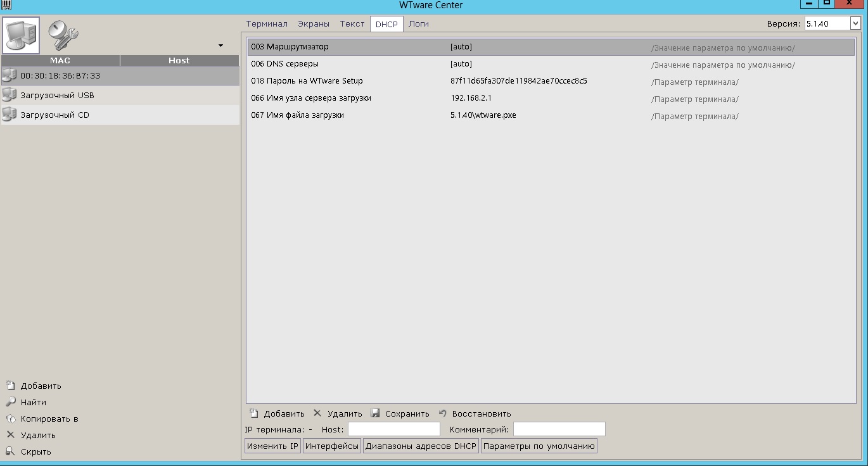The image size is (868, 466).
Task: Select the 067 Имя файла загрузки row
Action: pos(297,115)
